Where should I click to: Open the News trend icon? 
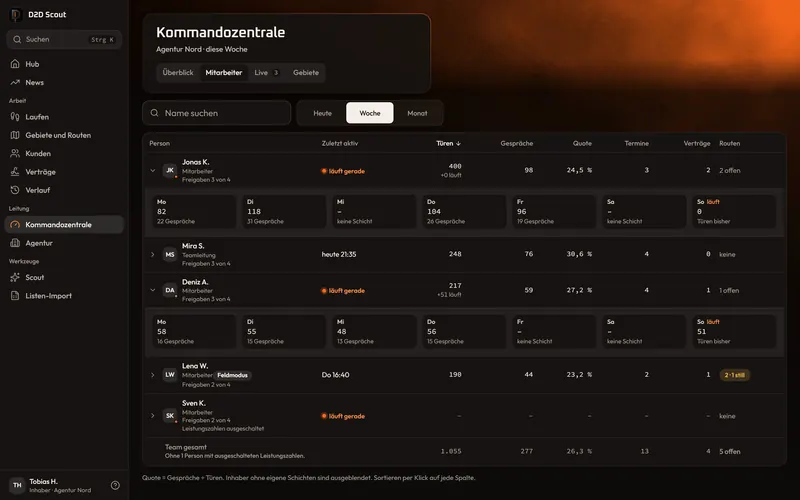click(x=15, y=82)
